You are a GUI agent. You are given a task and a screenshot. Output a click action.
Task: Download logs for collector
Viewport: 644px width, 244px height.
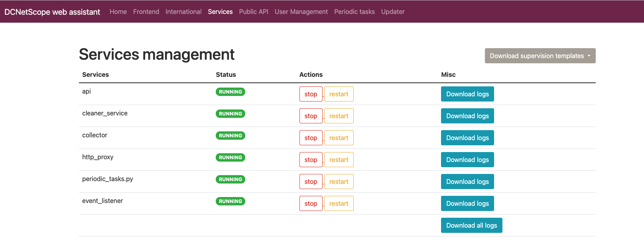click(467, 138)
